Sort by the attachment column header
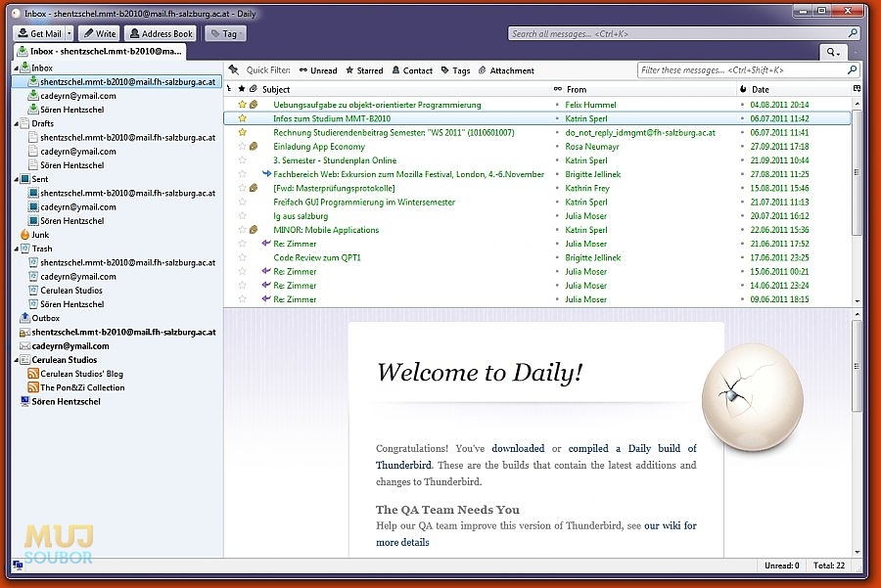The width and height of the screenshot is (881, 588). click(x=254, y=89)
